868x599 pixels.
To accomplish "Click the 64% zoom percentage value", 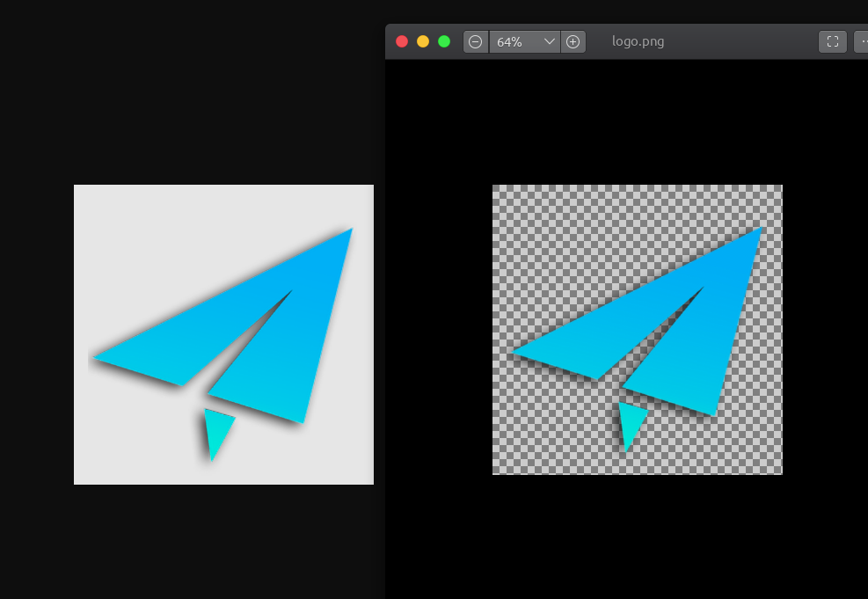I will pos(510,41).
